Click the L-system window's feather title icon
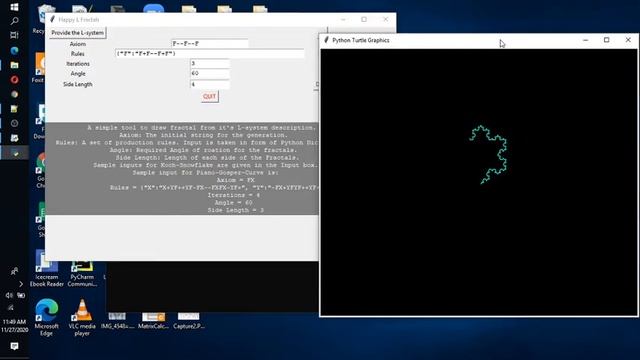Screen dimensions: 640x360 [x=52, y=19]
